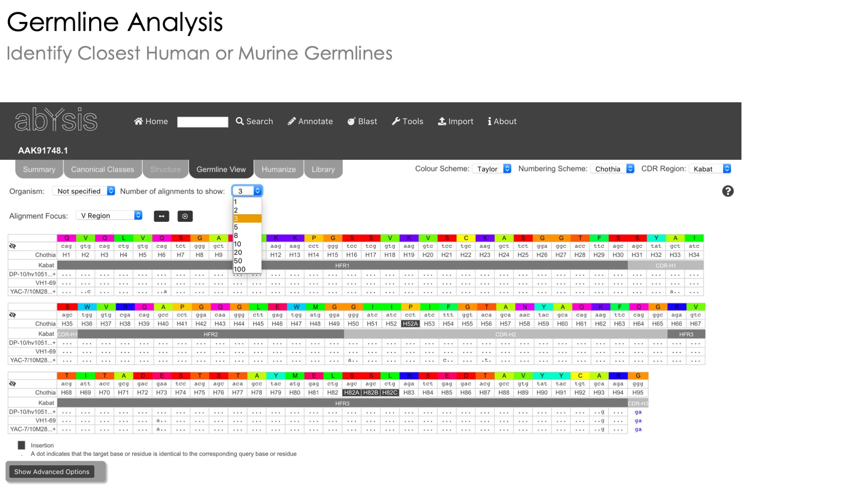Click the horizontal arrows alignment button
This screenshot has height=488, width=868.
point(161,216)
